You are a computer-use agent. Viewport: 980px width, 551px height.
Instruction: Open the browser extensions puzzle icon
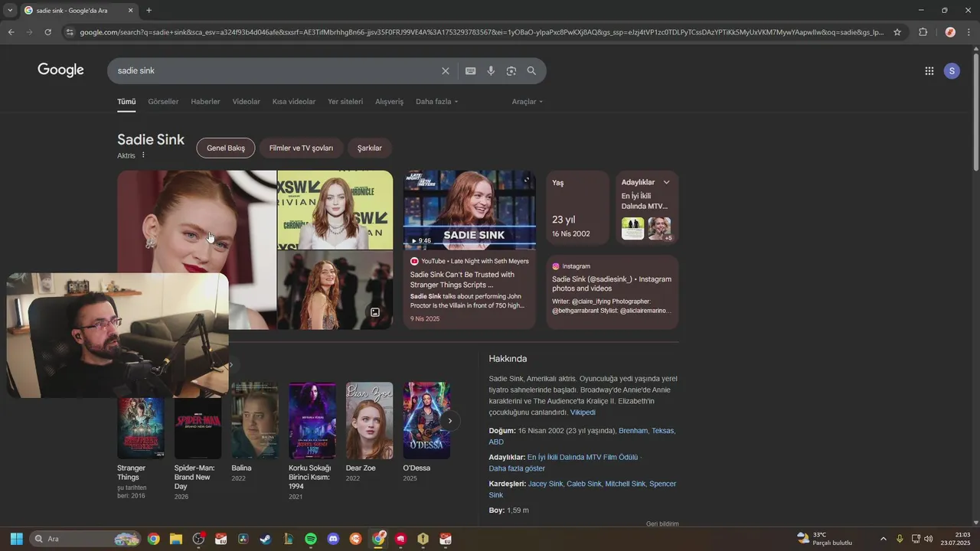click(x=923, y=32)
